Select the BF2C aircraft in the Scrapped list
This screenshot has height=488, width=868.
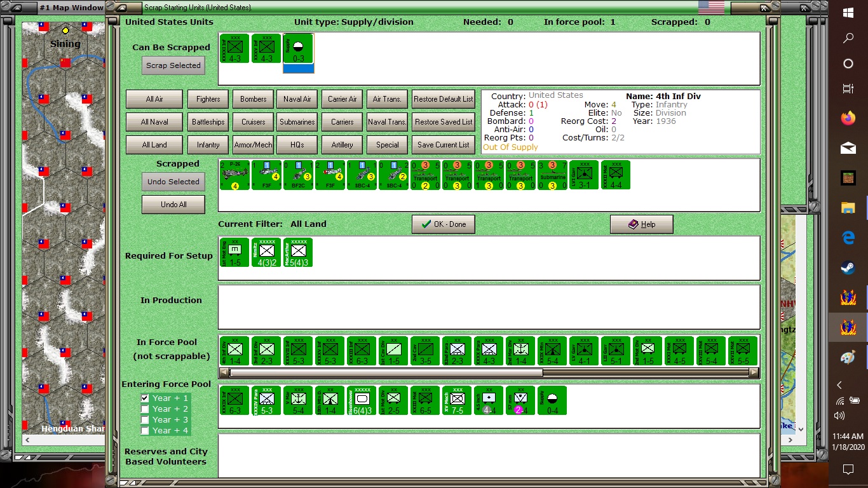click(298, 175)
